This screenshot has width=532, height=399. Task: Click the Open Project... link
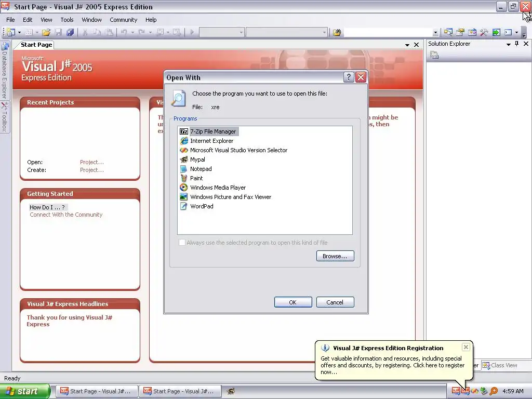(x=92, y=162)
